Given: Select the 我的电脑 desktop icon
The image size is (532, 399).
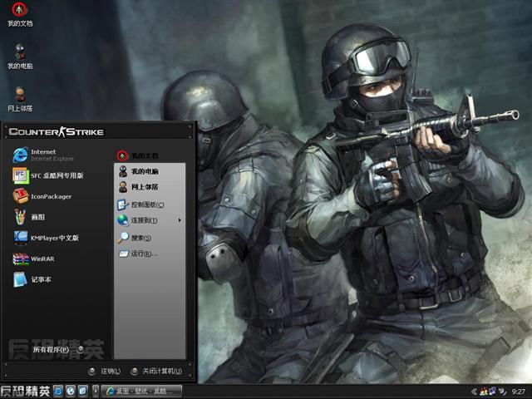Looking at the screenshot, I should (20, 55).
